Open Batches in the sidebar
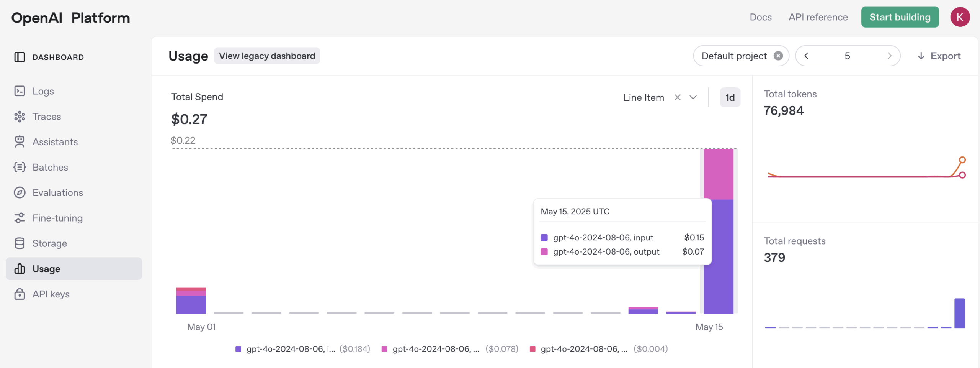Image resolution: width=980 pixels, height=368 pixels. pos(74,167)
